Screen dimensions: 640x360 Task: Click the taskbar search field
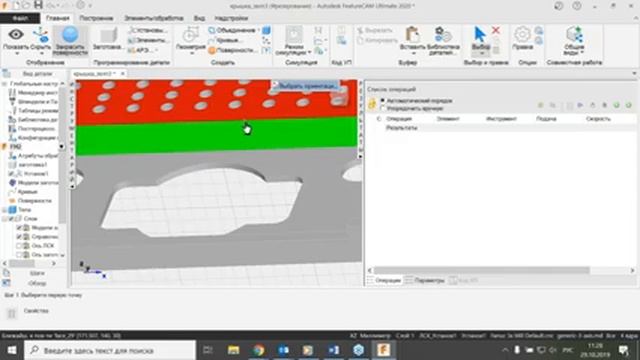110,350
